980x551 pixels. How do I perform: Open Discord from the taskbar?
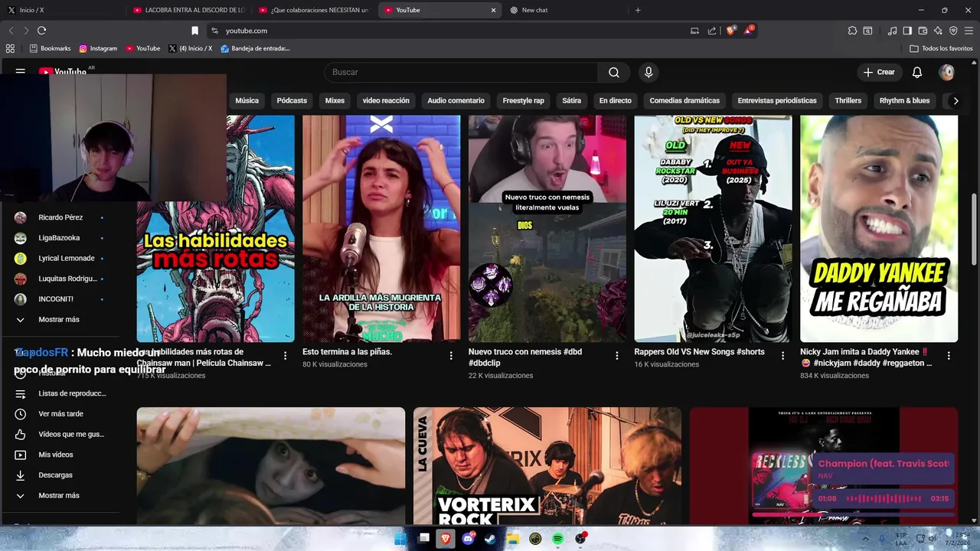pos(468,539)
